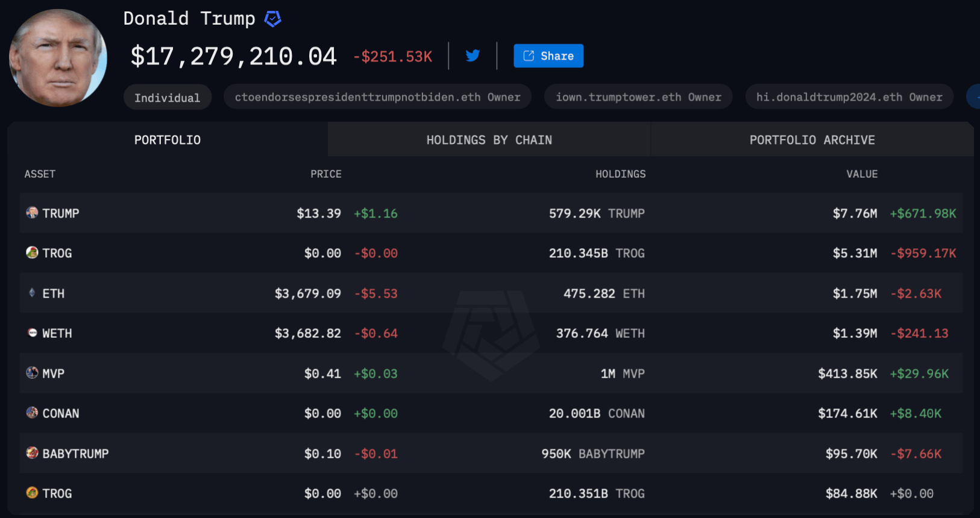980x518 pixels.
Task: Open the CONAN asset name
Action: pos(61,413)
